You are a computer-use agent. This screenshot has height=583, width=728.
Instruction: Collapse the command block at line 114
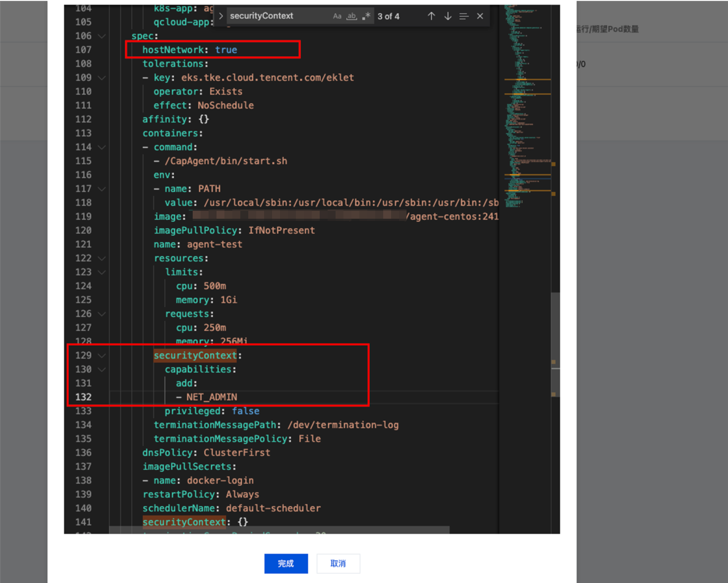point(102,147)
